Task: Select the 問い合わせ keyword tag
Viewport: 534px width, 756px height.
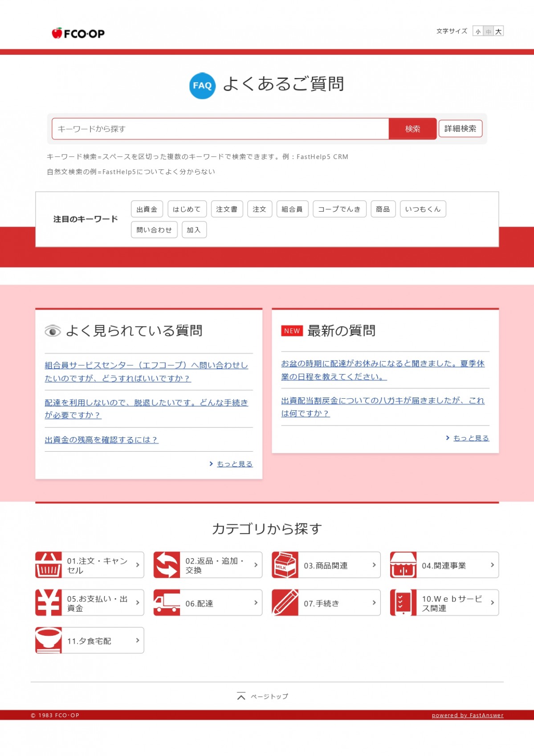Action: click(154, 230)
